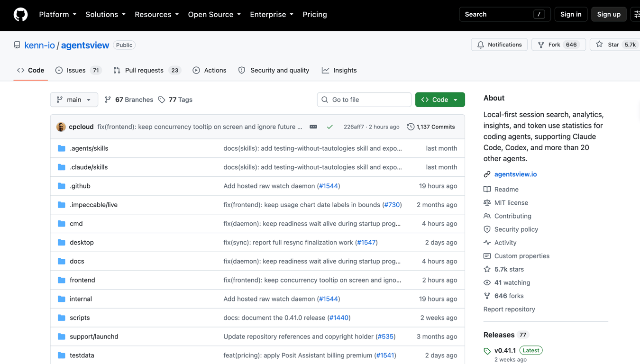Click the folder icon beside testdata

[62, 355]
